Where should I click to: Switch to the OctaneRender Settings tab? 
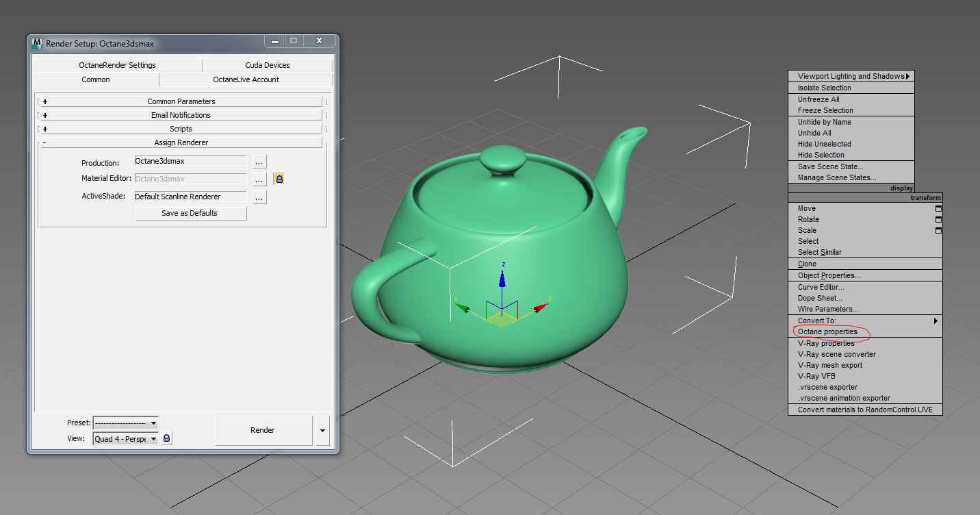118,65
